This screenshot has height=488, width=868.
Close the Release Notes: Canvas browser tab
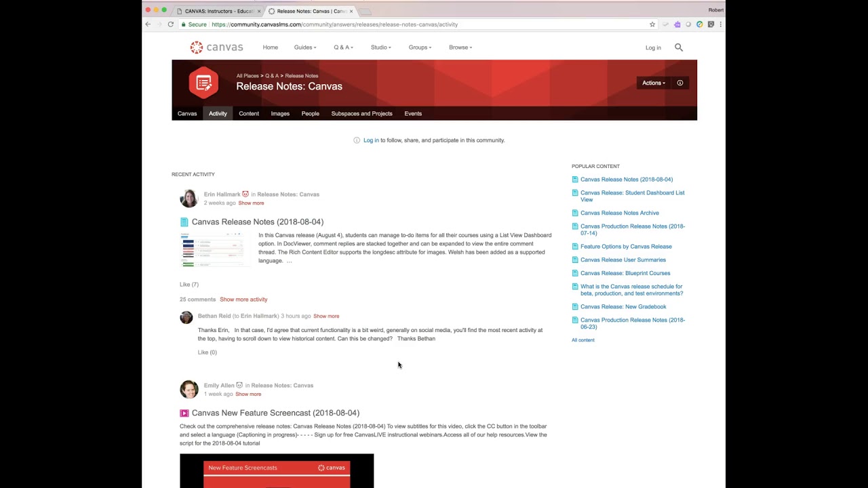(351, 11)
